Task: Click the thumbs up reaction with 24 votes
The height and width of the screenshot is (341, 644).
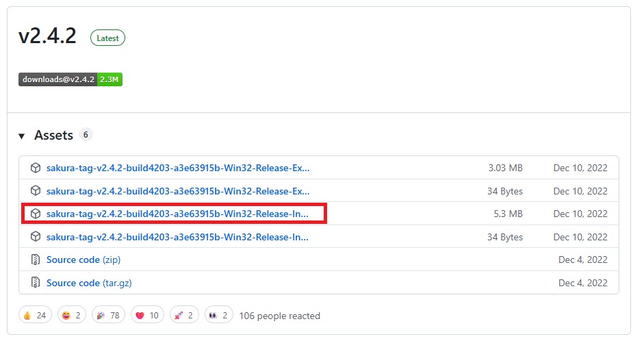Action: pyautogui.click(x=35, y=315)
